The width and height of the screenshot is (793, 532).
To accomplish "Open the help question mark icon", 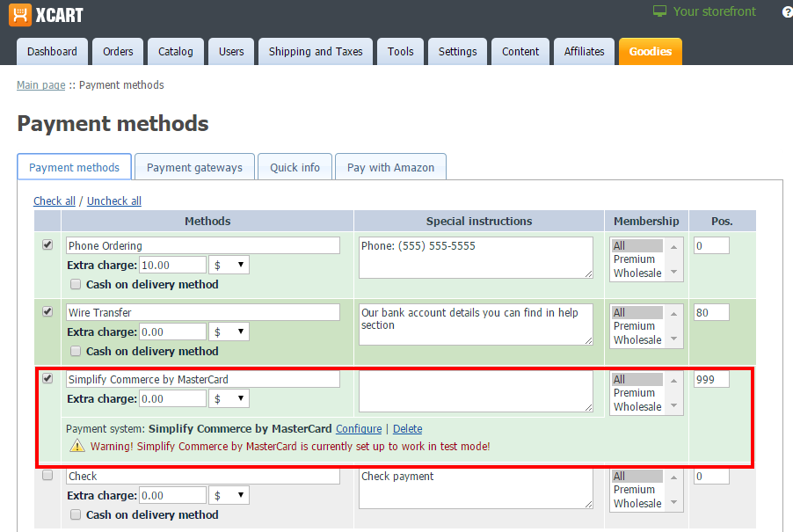I will tap(788, 12).
